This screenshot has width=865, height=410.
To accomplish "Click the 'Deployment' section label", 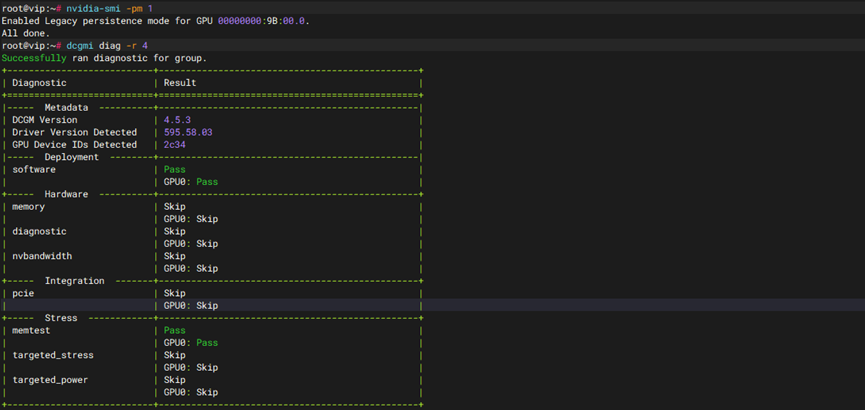I will (x=72, y=157).
